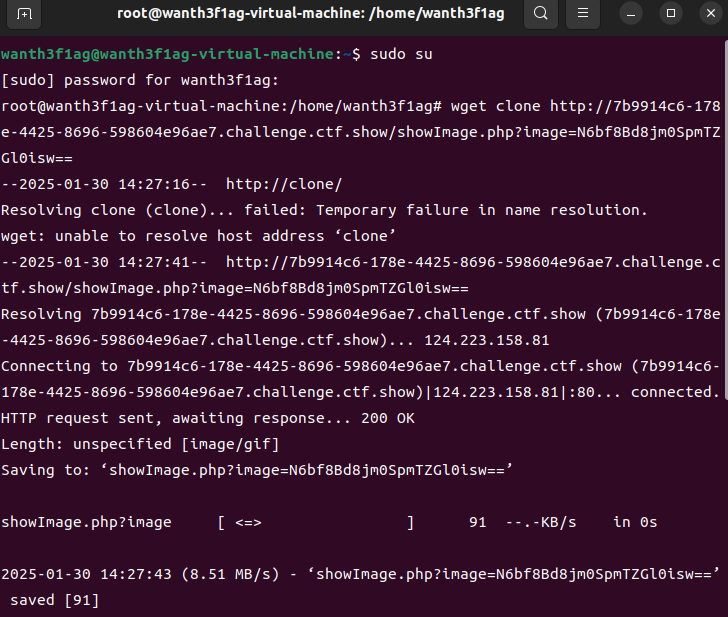Screen dimensions: 728x617
Task: Open the hamburger main menu
Action: pos(583,13)
